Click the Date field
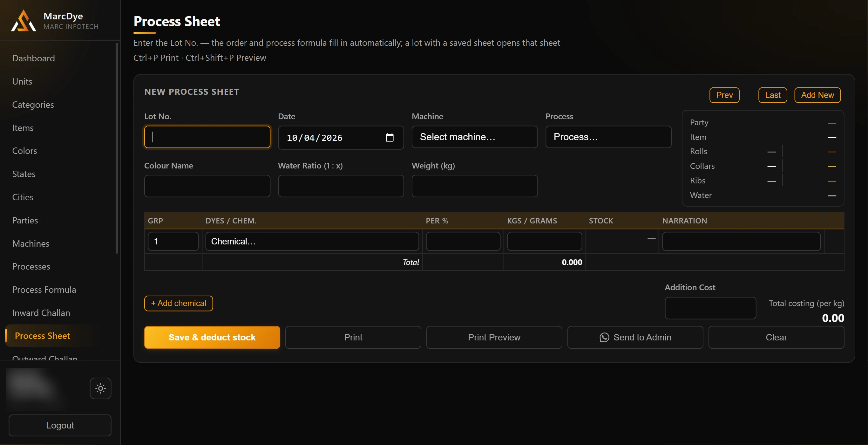Viewport: 868px width, 445px height. coord(341,138)
